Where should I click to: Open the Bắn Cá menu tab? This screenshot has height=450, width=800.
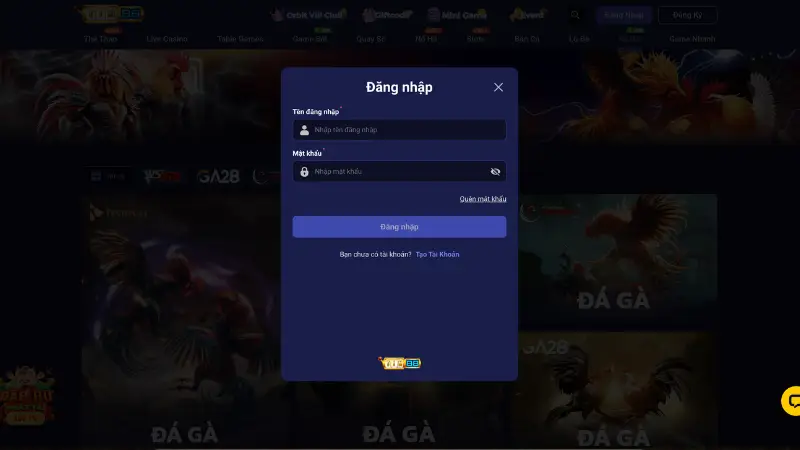click(x=527, y=39)
